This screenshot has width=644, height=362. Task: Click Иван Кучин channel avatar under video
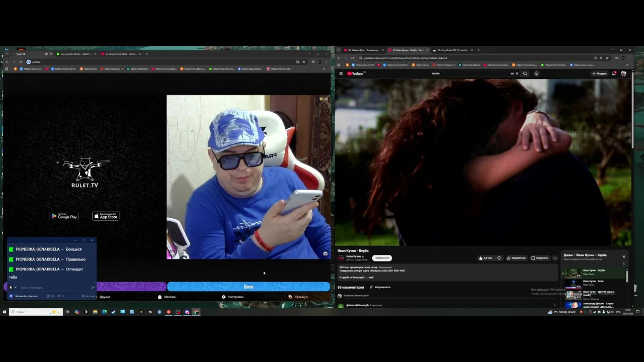[341, 257]
